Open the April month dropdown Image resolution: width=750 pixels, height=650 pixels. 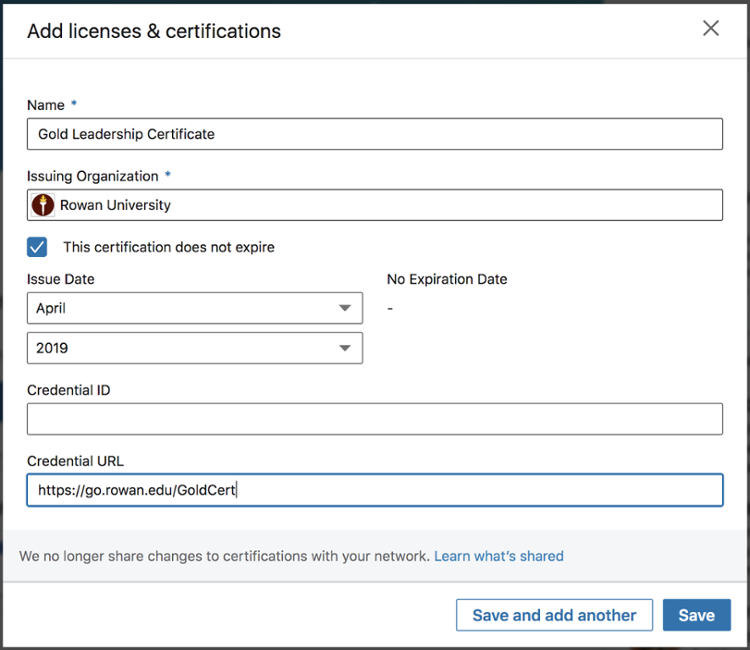pos(194,308)
